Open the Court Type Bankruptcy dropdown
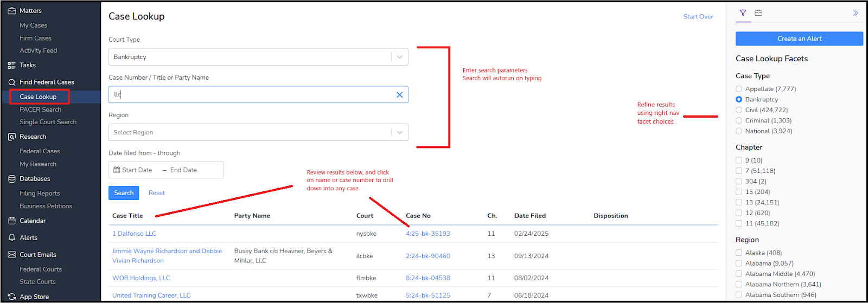The width and height of the screenshot is (868, 303). pyautogui.click(x=258, y=57)
